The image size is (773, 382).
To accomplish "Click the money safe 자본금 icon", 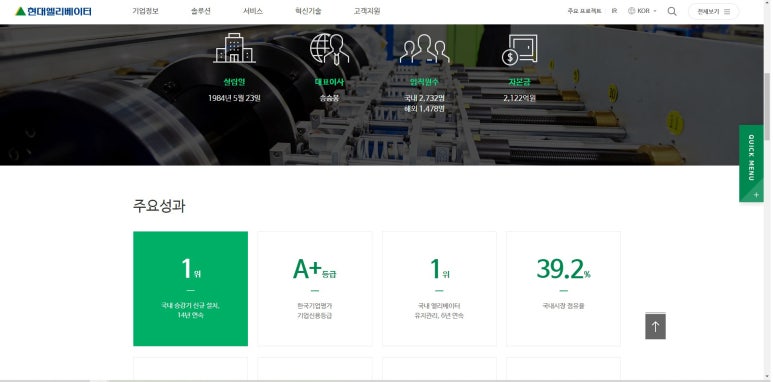I will click(520, 50).
